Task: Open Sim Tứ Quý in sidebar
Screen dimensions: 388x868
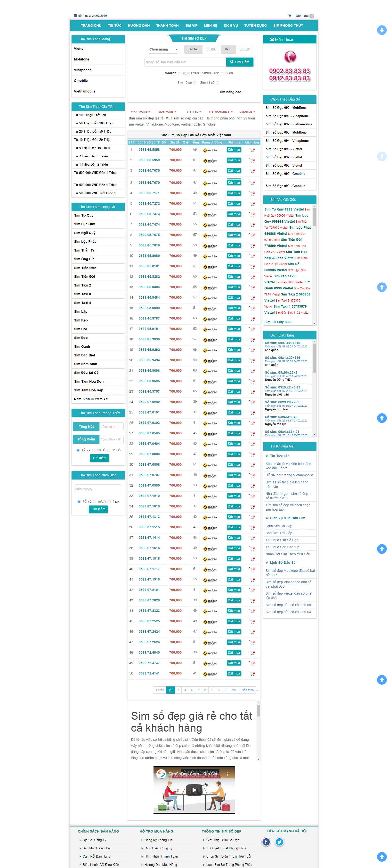Action: coord(84,216)
